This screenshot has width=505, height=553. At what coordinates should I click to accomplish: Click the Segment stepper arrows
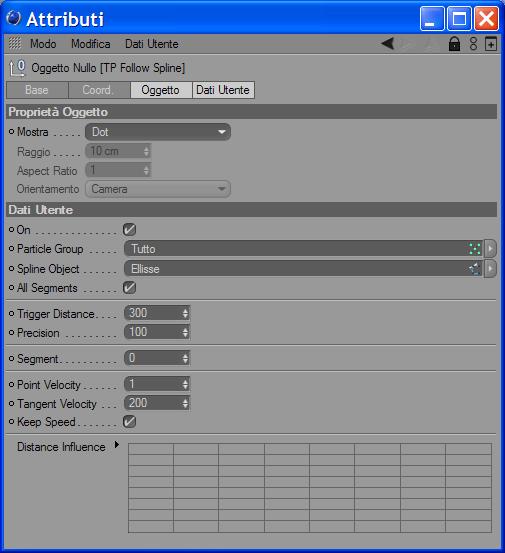point(185,358)
